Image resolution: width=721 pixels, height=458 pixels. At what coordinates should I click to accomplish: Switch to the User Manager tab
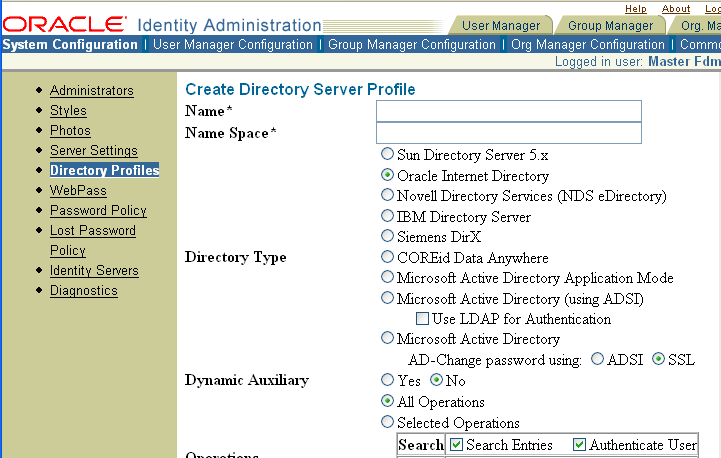[501, 25]
